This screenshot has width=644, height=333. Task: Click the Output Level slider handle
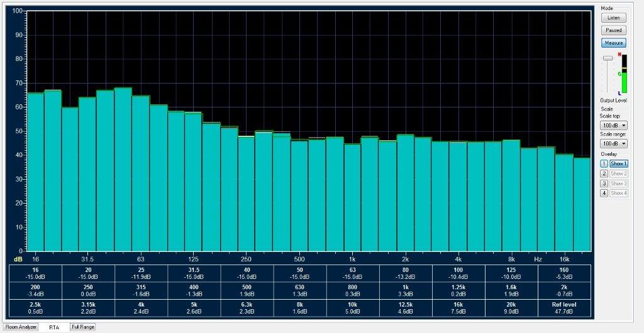[608, 58]
